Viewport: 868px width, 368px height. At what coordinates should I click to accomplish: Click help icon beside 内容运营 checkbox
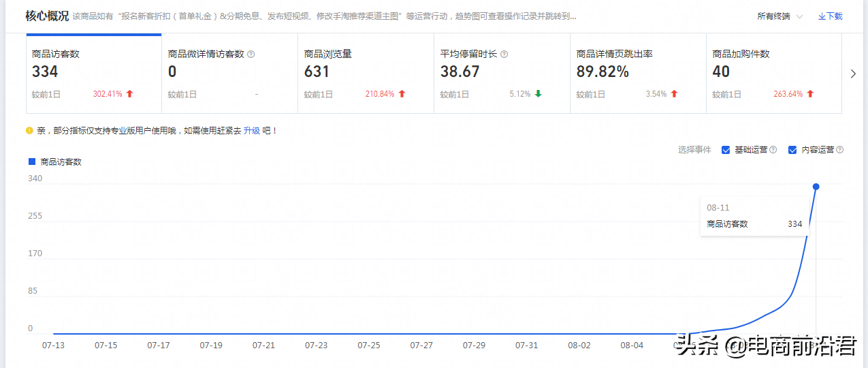839,150
